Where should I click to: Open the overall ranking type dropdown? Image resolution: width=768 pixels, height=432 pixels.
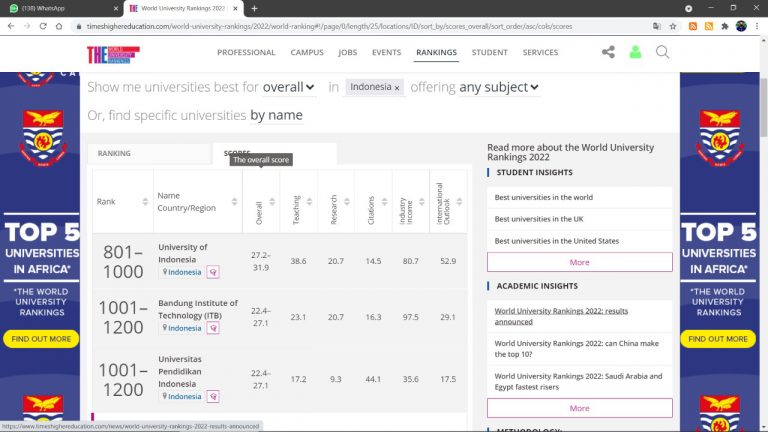(x=288, y=87)
